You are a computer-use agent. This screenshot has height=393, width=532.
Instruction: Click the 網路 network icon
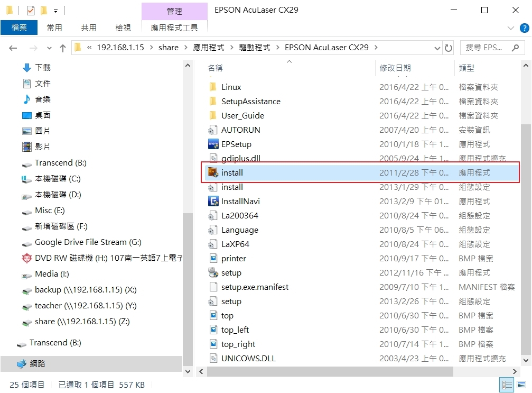[x=21, y=364]
